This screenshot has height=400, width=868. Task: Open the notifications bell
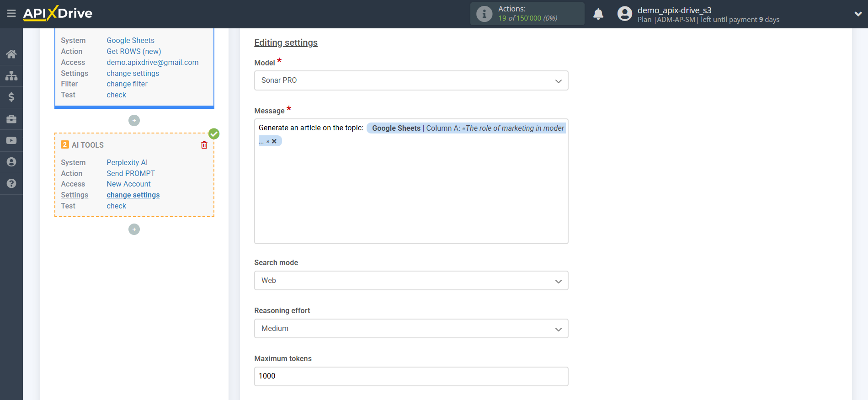[598, 14]
